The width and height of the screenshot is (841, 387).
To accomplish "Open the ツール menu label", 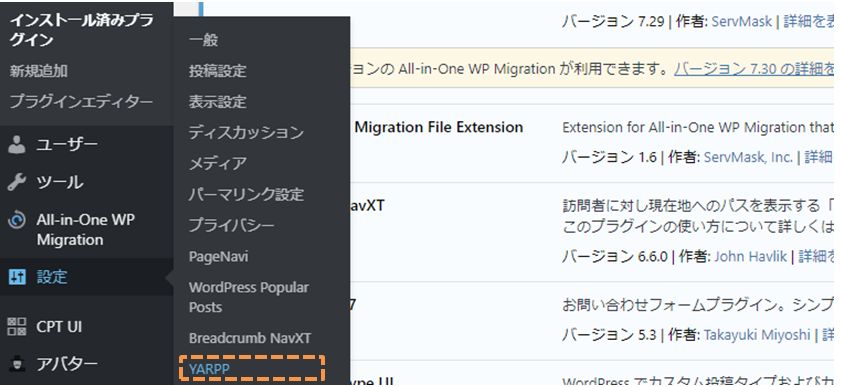I will [60, 182].
